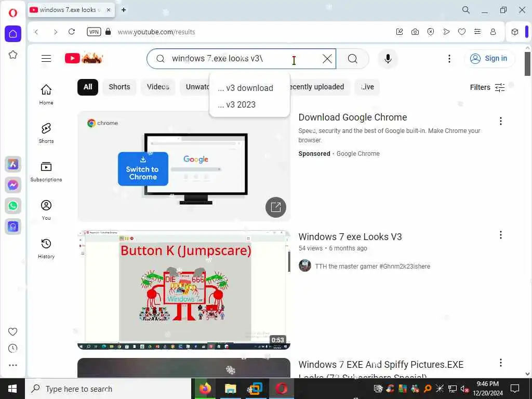Viewport: 532px width, 399px height.
Task: Open History in YouTube sidebar
Action: pyautogui.click(x=46, y=249)
